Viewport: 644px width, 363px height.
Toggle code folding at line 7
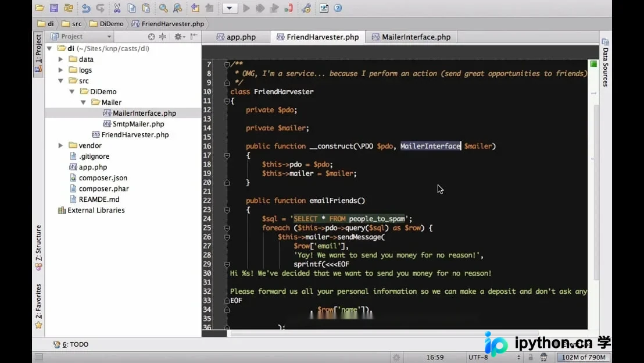coord(227,64)
